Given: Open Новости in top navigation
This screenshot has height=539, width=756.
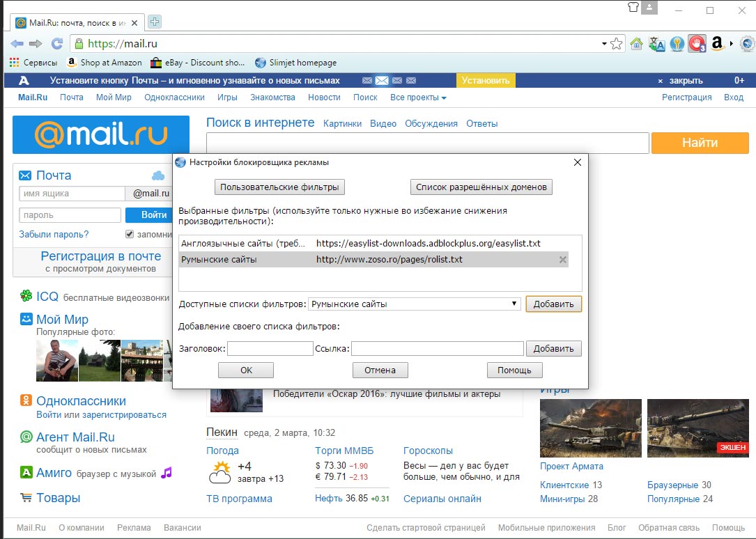Looking at the screenshot, I should 324,97.
